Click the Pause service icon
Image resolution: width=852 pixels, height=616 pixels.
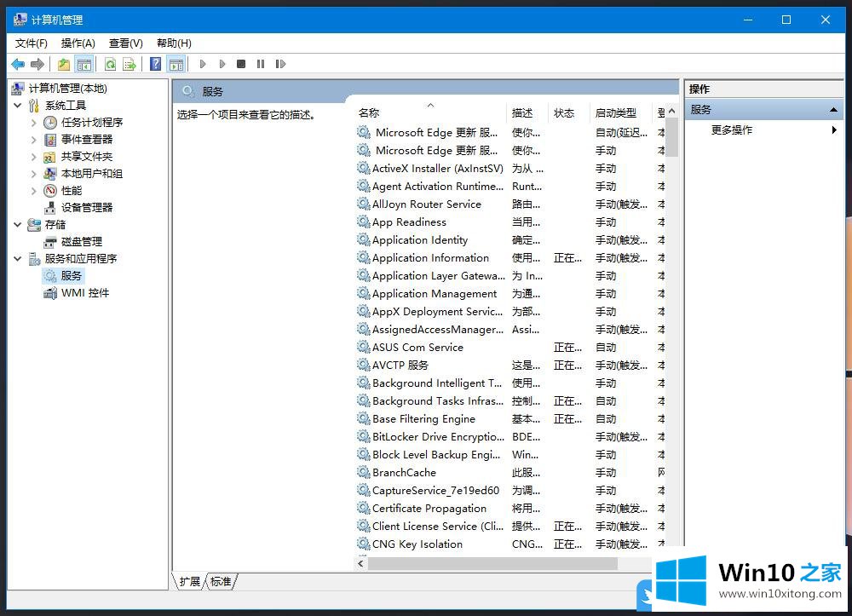[261, 64]
